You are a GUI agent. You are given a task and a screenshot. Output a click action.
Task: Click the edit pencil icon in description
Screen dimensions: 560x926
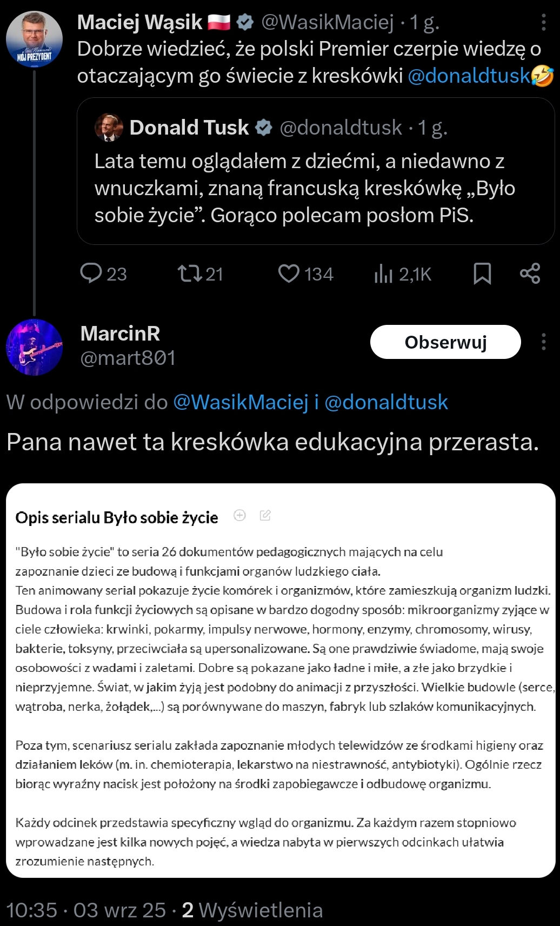point(265,516)
